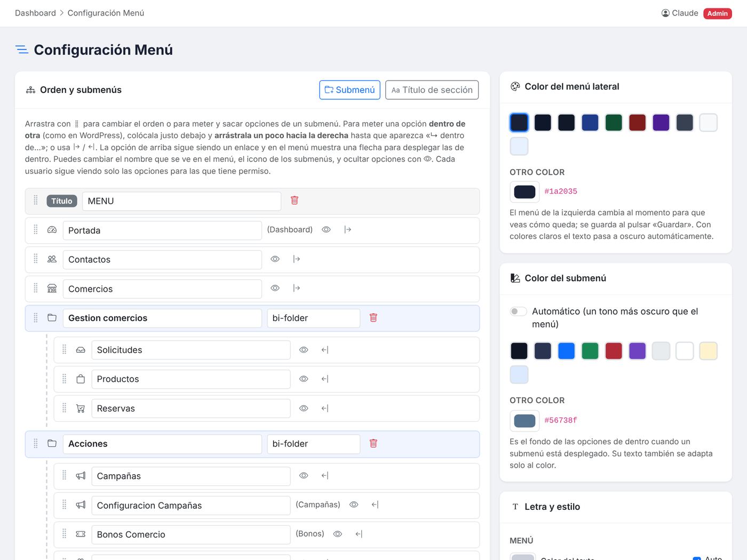Choose the red submenu color
The image size is (747, 560).
[614, 351]
